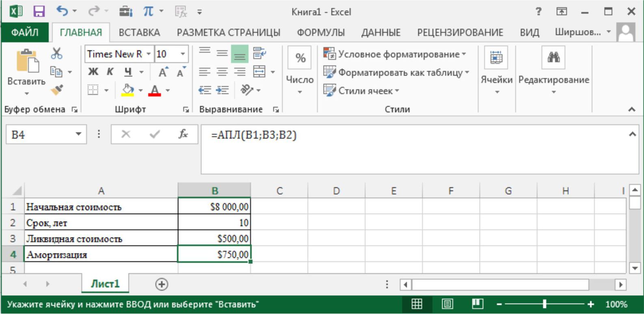
Task: Increase font size with large A
Action: click(x=163, y=72)
